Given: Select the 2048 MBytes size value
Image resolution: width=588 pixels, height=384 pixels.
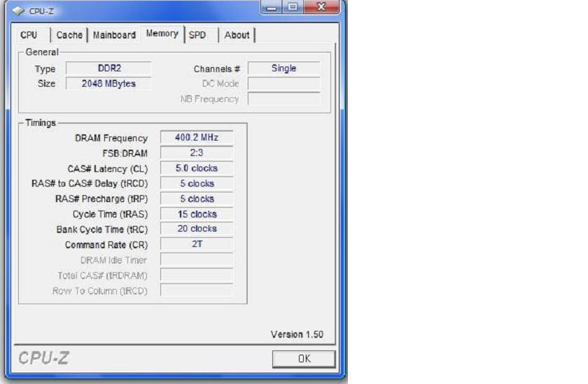Looking at the screenshot, I should (x=108, y=83).
